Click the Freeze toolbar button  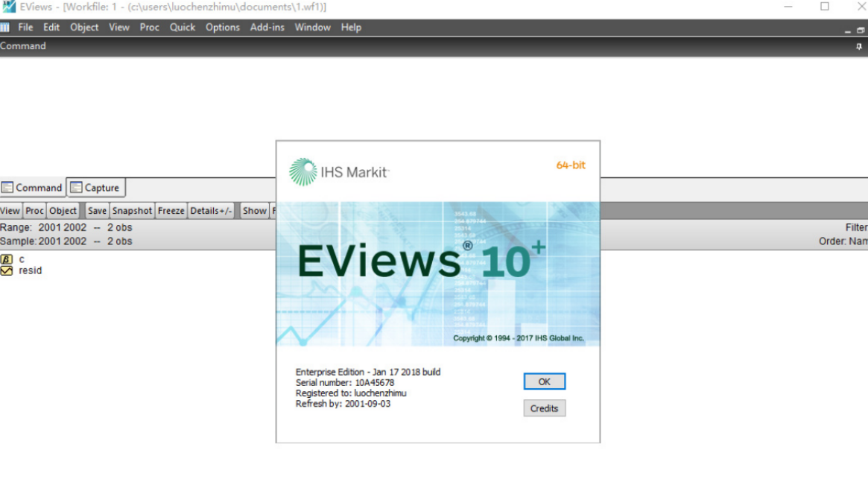(x=171, y=211)
